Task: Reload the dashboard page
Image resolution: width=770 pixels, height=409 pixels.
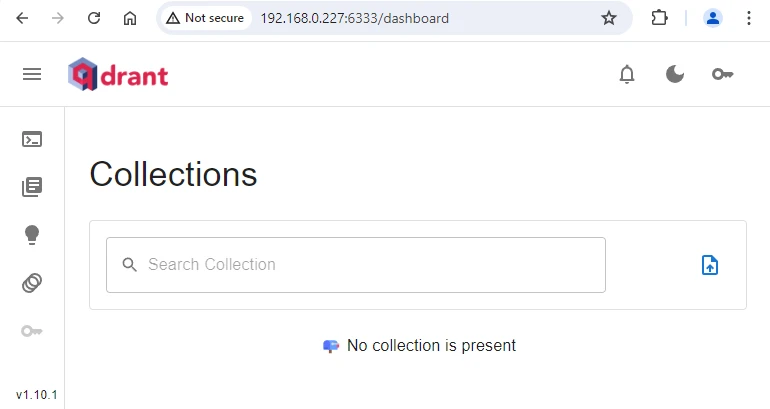Action: (x=94, y=18)
